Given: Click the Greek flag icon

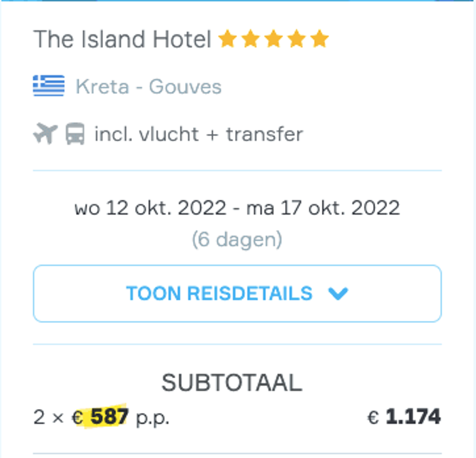Looking at the screenshot, I should (x=49, y=86).
